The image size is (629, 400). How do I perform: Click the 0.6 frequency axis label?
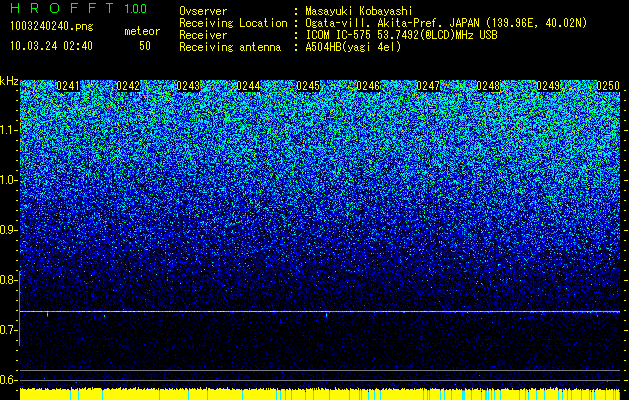(8, 380)
